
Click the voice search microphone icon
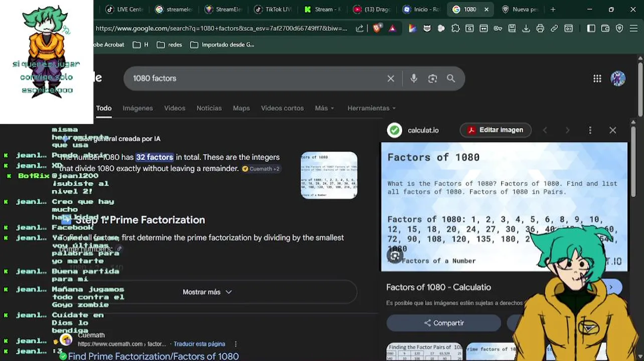414,78
